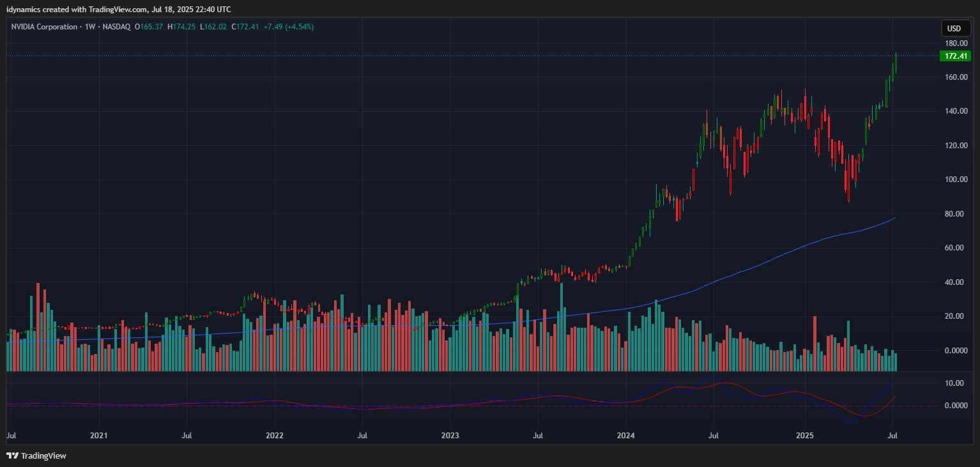Click the TradingView logo icon
The width and height of the screenshot is (980, 467).
[12, 456]
